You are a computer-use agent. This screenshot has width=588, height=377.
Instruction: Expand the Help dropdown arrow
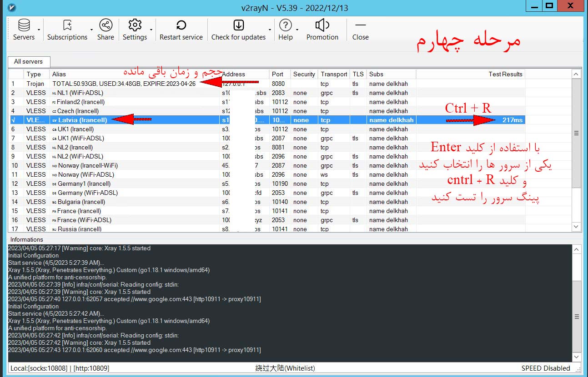coord(297,30)
